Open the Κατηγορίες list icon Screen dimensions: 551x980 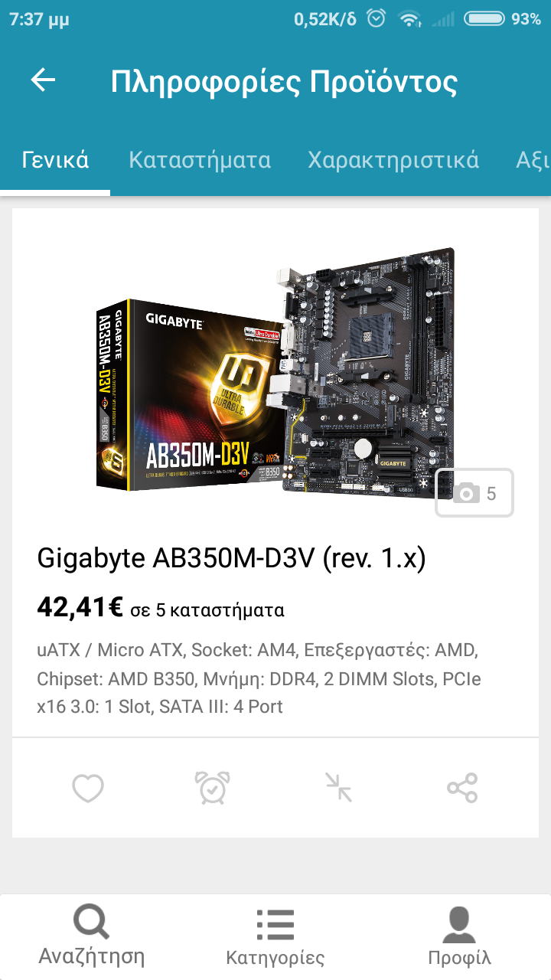275,925
